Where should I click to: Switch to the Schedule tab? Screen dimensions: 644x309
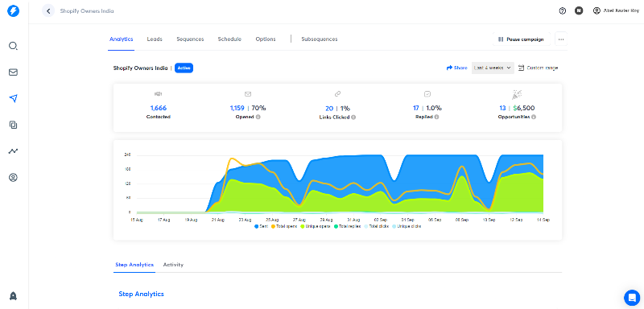click(229, 39)
